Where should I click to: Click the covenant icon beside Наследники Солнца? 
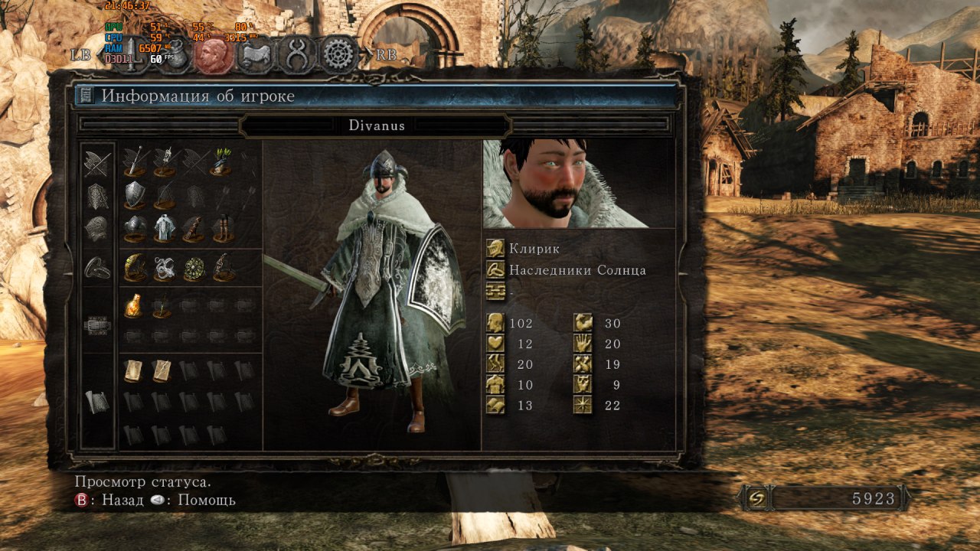point(495,270)
